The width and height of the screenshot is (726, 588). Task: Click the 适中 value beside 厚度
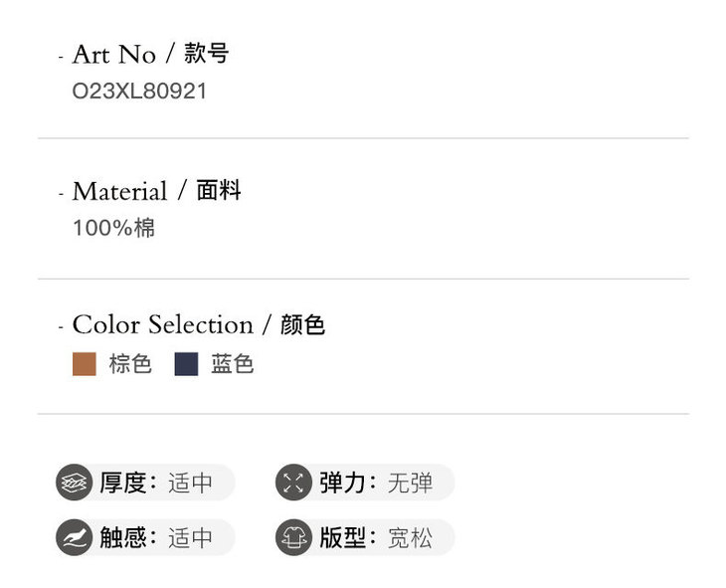click(x=191, y=484)
